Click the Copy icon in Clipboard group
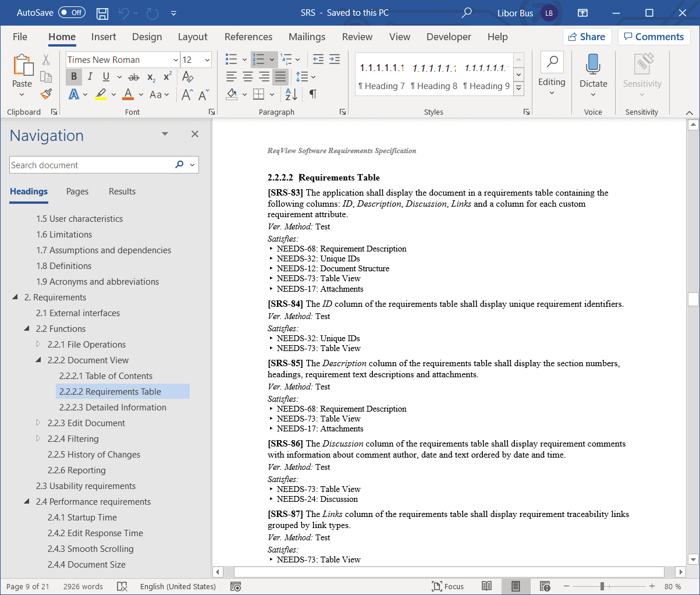Image resolution: width=700 pixels, height=595 pixels. point(46,77)
